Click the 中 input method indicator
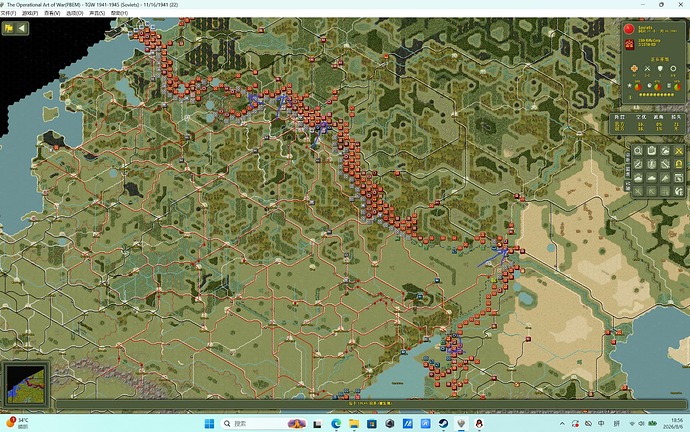 [x=602, y=424]
